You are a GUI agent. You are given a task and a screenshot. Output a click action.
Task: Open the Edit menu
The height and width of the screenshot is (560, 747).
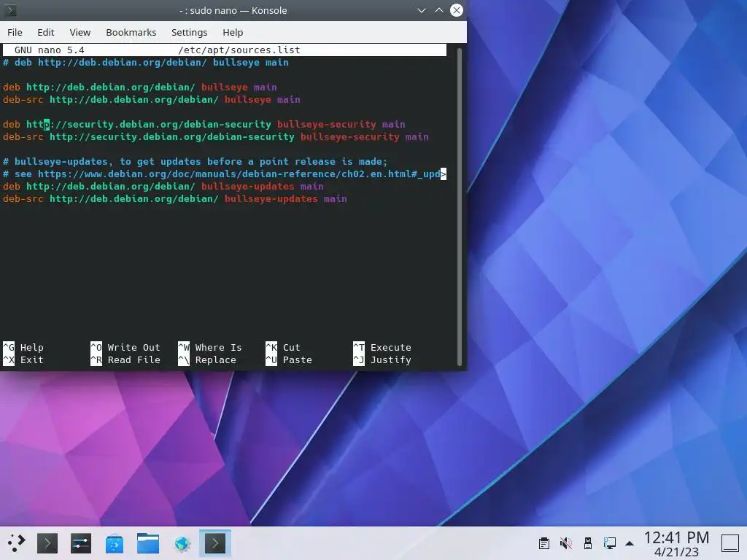pos(46,32)
